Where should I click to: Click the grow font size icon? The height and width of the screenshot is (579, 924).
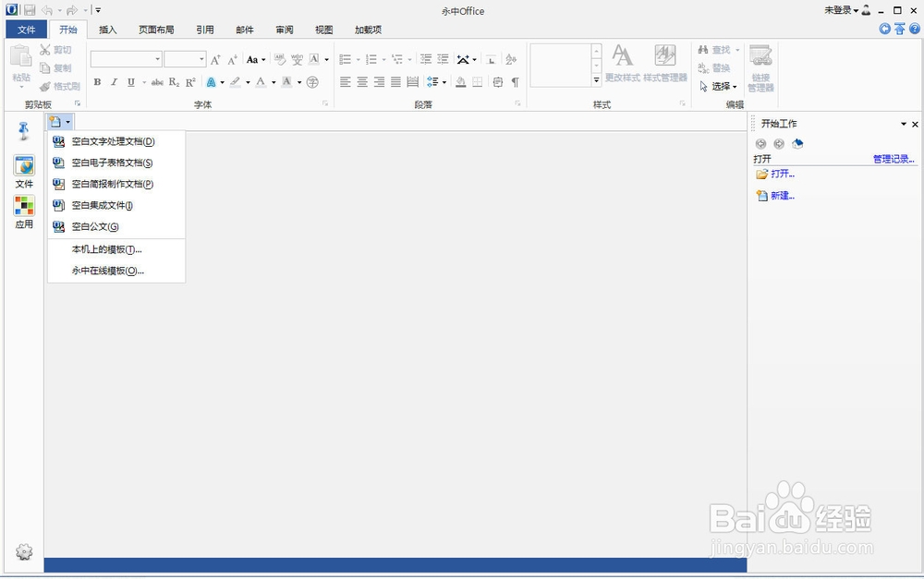pos(215,59)
